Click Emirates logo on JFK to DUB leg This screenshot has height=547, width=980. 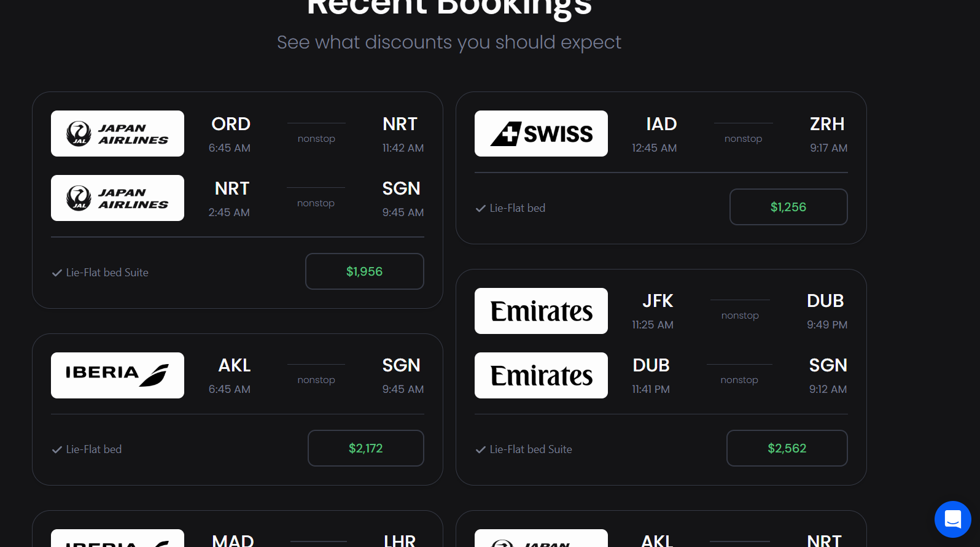(541, 311)
